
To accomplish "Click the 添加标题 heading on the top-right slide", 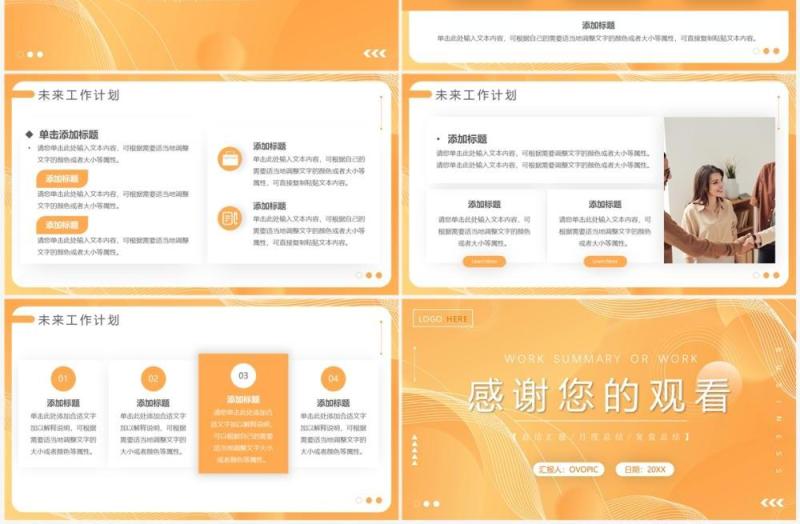I will coord(598,25).
